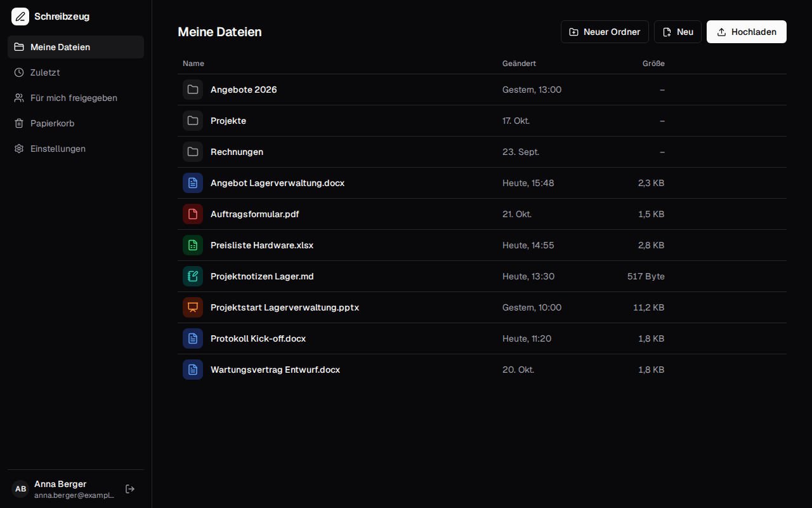Screen dimensions: 812x508
Task: Click the AB avatar circle
Action: (20, 489)
